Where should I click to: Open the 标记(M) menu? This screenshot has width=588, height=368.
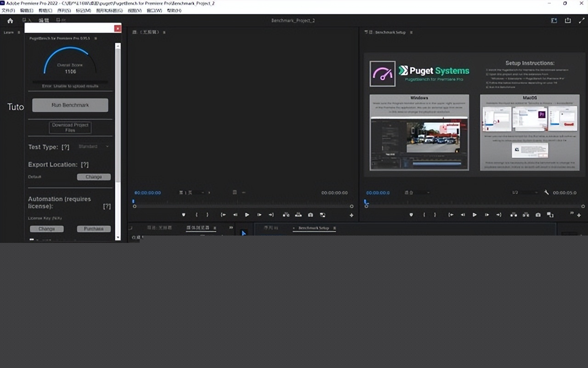pos(83,11)
